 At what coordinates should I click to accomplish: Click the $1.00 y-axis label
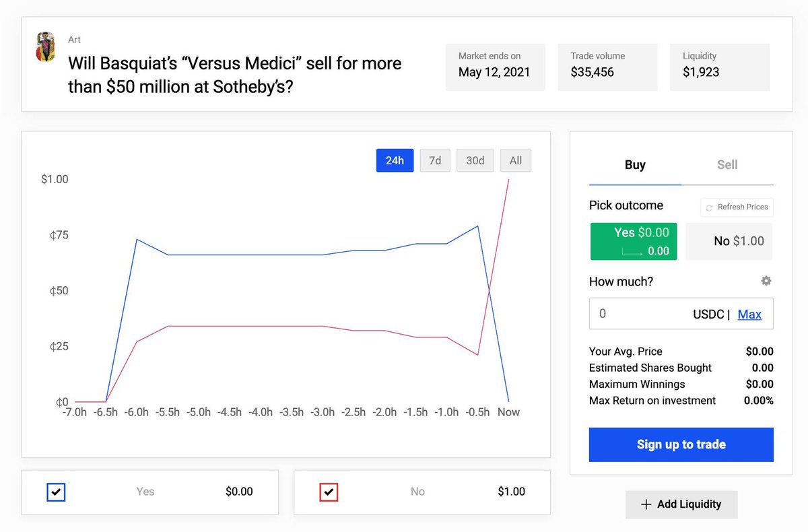[55, 179]
